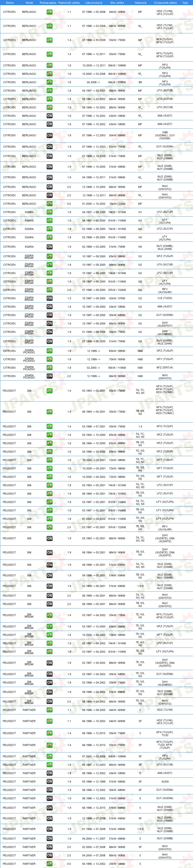Click the '16kW / 22KM' power cell
Image resolution: width=193 pixels, height=868 pixels.
pyautogui.click(x=117, y=204)
